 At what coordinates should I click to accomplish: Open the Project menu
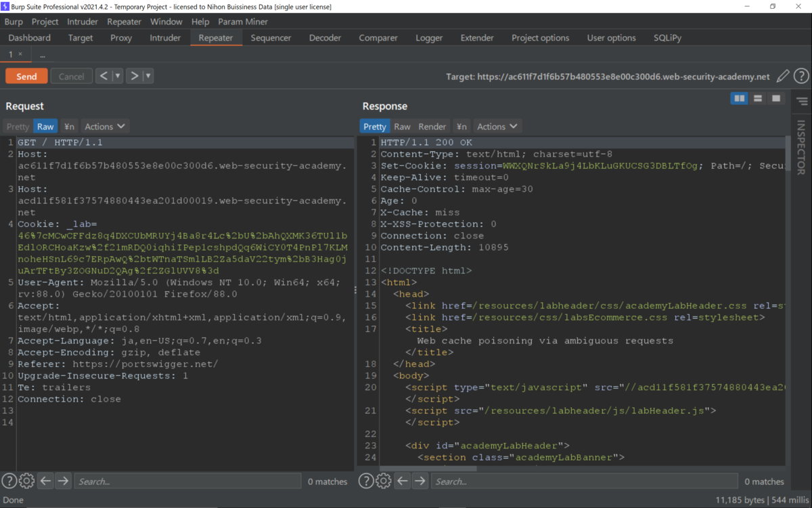pos(45,22)
